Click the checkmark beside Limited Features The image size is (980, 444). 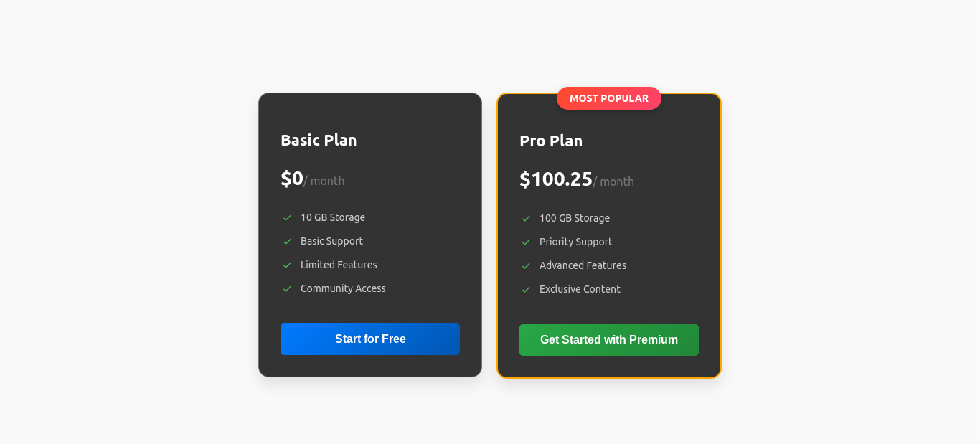[287, 265]
